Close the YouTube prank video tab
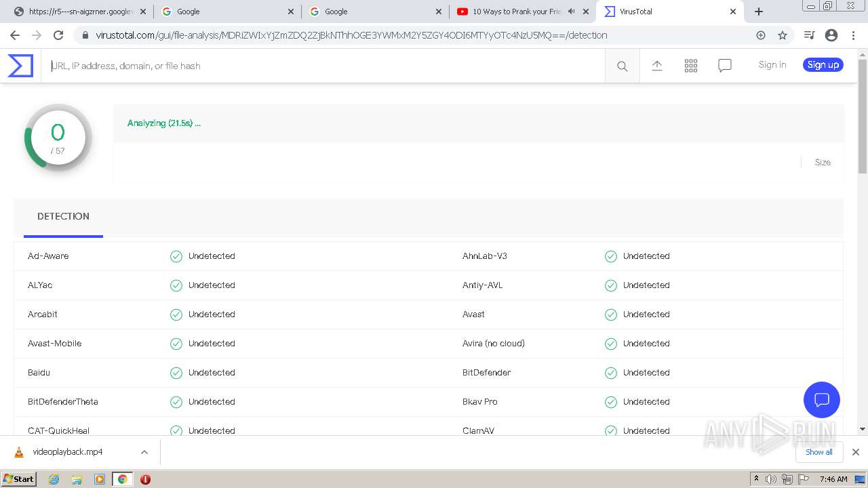Image resolution: width=868 pixels, height=488 pixels. click(x=586, y=12)
